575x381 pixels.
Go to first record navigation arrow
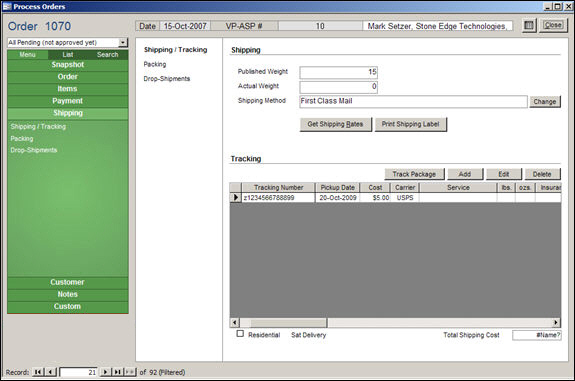(x=37, y=372)
